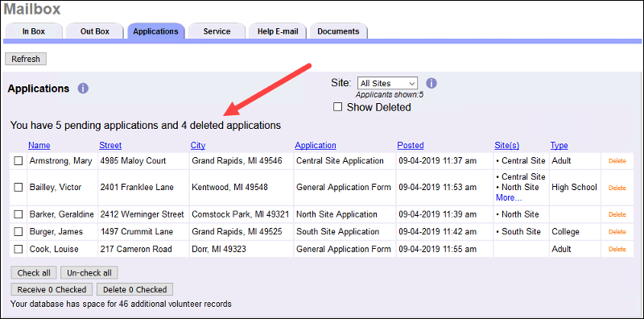644x319 pixels.
Task: Click Delete link for Bailley, Victor row
Action: click(x=617, y=188)
